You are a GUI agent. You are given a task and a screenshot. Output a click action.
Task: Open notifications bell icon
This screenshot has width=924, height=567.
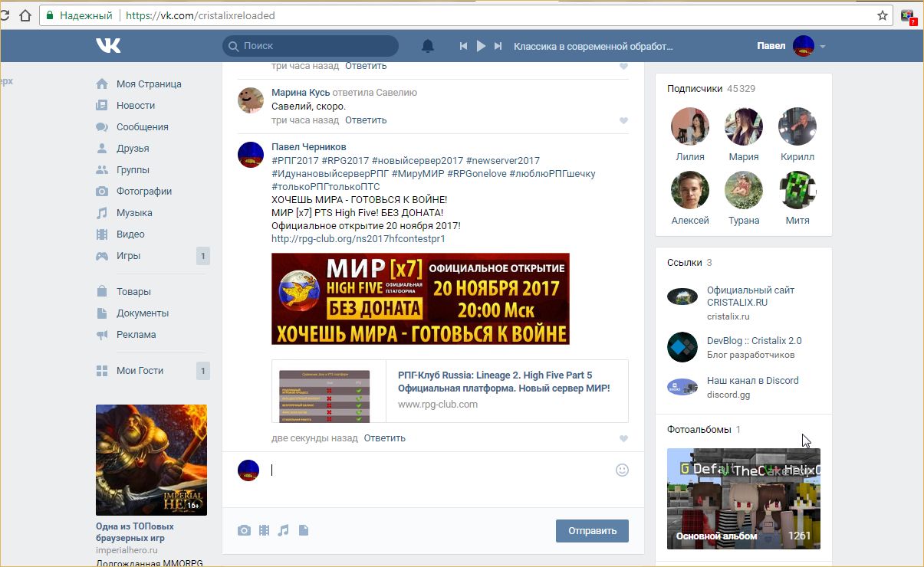click(428, 47)
